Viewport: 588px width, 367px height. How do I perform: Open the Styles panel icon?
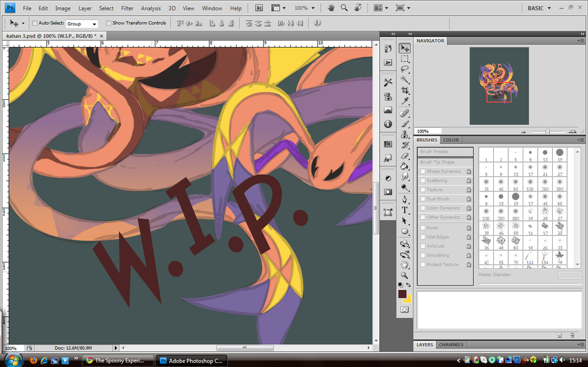point(388,158)
